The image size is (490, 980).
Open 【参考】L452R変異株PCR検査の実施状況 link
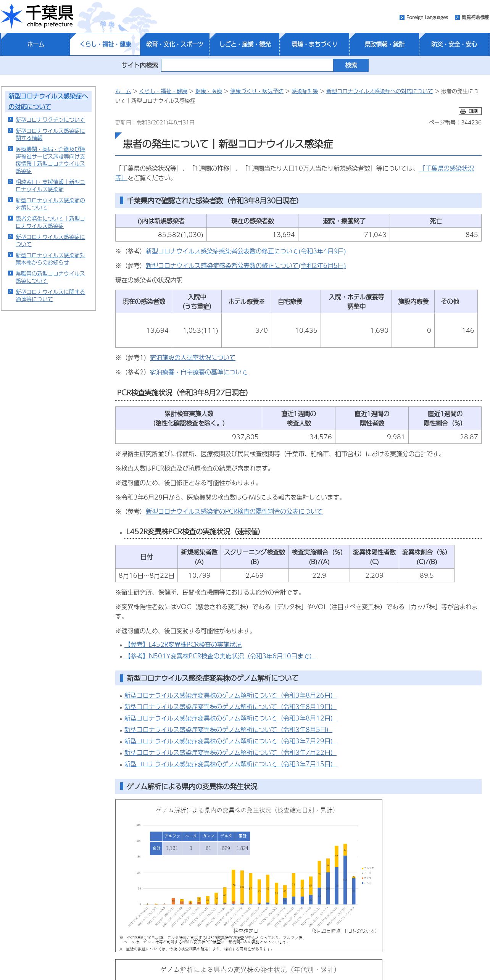[183, 645]
